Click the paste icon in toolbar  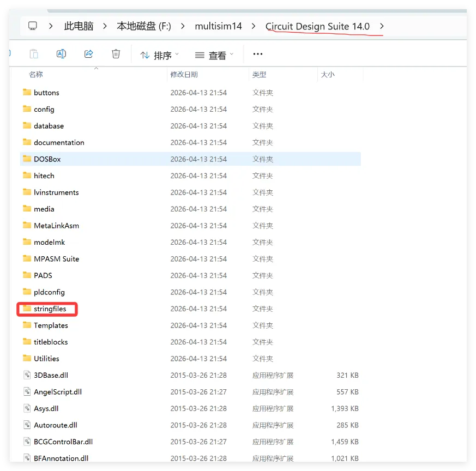point(34,54)
